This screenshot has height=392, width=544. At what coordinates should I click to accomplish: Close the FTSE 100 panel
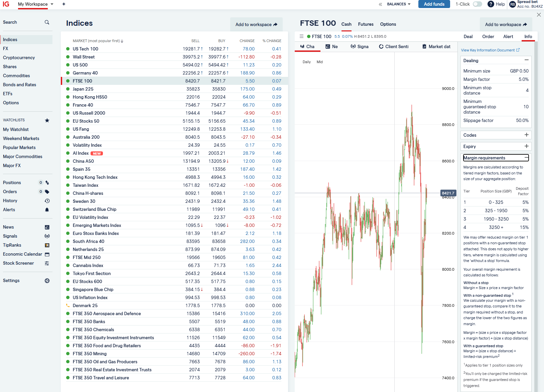click(539, 15)
